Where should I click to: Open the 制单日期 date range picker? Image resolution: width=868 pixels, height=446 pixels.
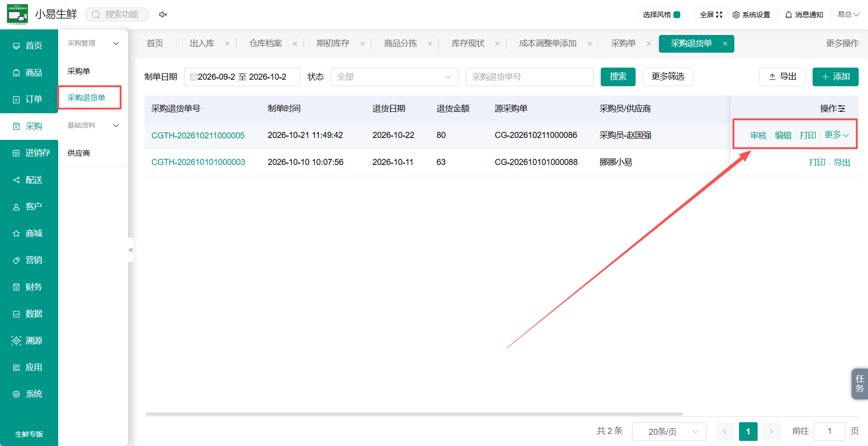click(242, 77)
